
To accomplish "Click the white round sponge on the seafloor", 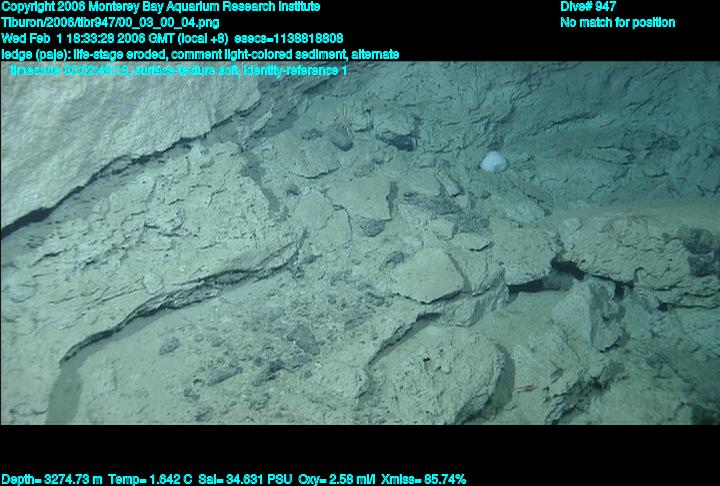I will tap(494, 162).
